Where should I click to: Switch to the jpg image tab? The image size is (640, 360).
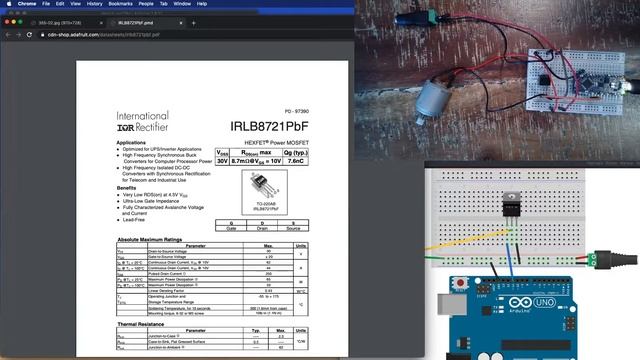(65, 23)
